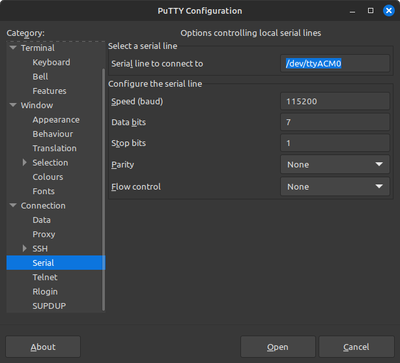The height and width of the screenshot is (363, 400).
Task: Select the SSH category item
Action: (x=40, y=249)
